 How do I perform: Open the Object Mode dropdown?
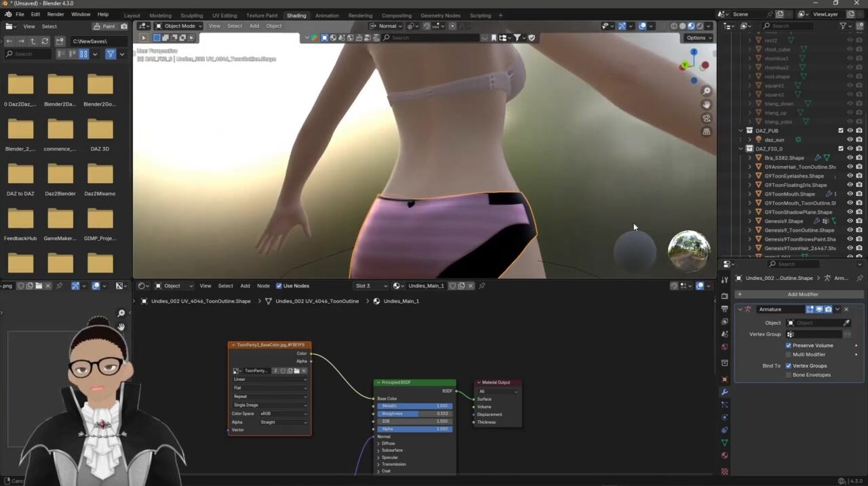[x=179, y=26]
